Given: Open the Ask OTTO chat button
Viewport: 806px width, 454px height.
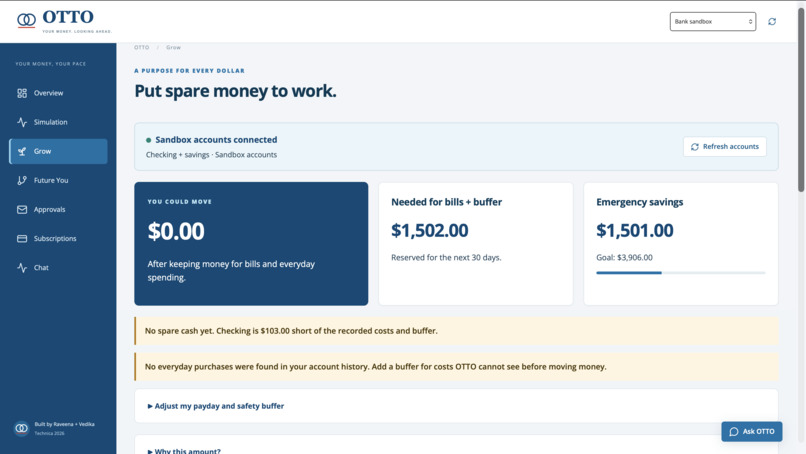Looking at the screenshot, I should [752, 431].
